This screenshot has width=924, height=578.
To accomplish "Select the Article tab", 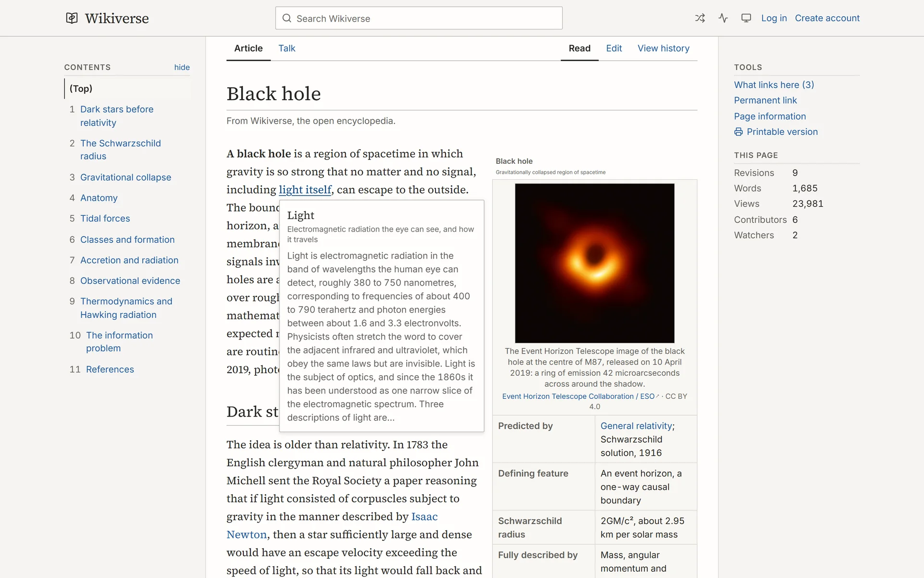I will click(248, 48).
